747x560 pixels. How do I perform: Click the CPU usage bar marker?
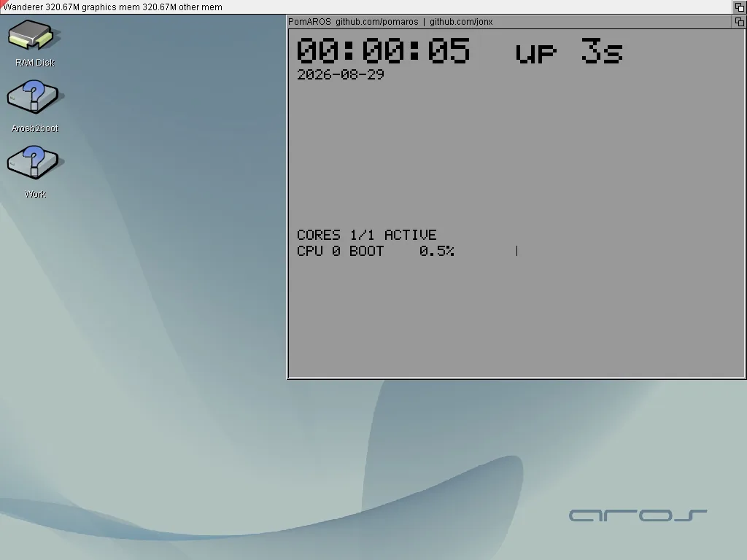coord(517,251)
